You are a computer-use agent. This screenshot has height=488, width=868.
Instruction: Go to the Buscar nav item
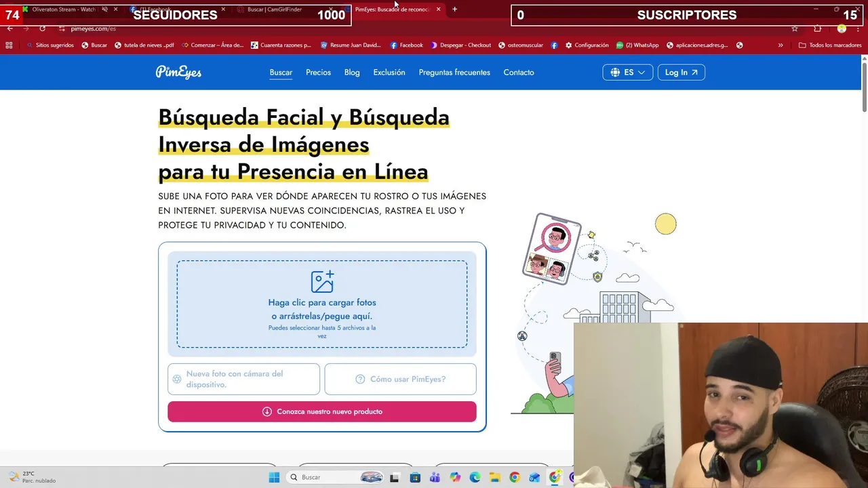[281, 73]
